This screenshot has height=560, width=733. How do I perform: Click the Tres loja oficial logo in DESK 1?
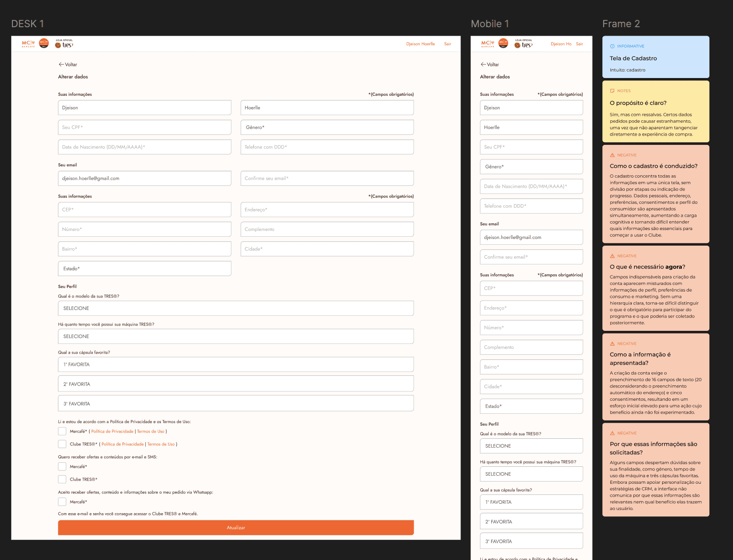click(64, 44)
